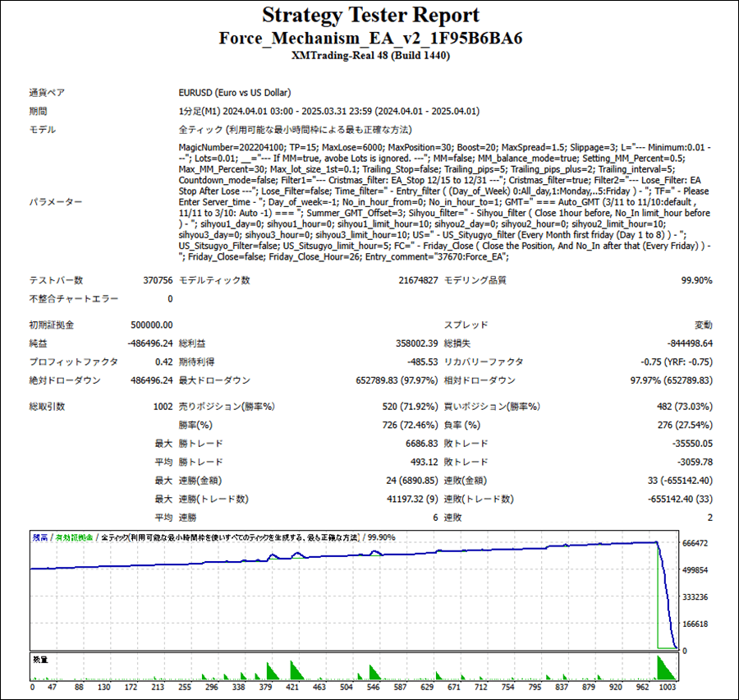Select max drawdown value 652789.83 (97.97%)
Viewport: 739px width, 700px height.
[x=397, y=380]
